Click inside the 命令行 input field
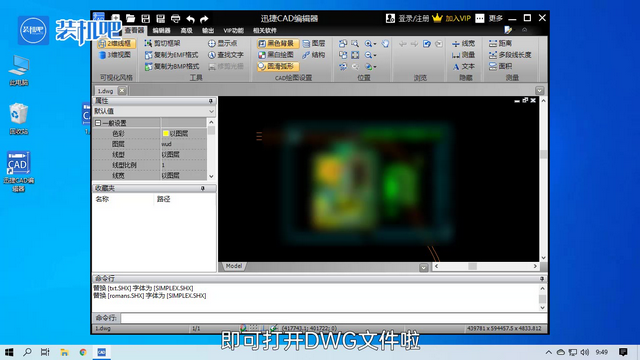Screen dimensions: 640x360 333,318
